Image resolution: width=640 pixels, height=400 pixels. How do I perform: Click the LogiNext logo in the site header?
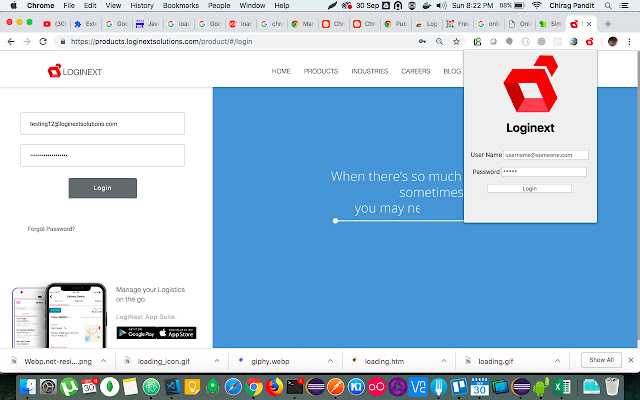[x=75, y=71]
